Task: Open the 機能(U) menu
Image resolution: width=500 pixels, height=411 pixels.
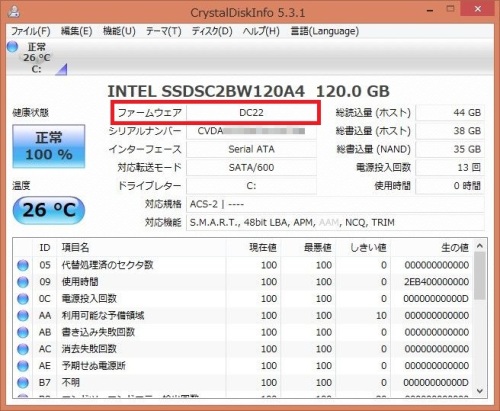Action: pyautogui.click(x=119, y=31)
